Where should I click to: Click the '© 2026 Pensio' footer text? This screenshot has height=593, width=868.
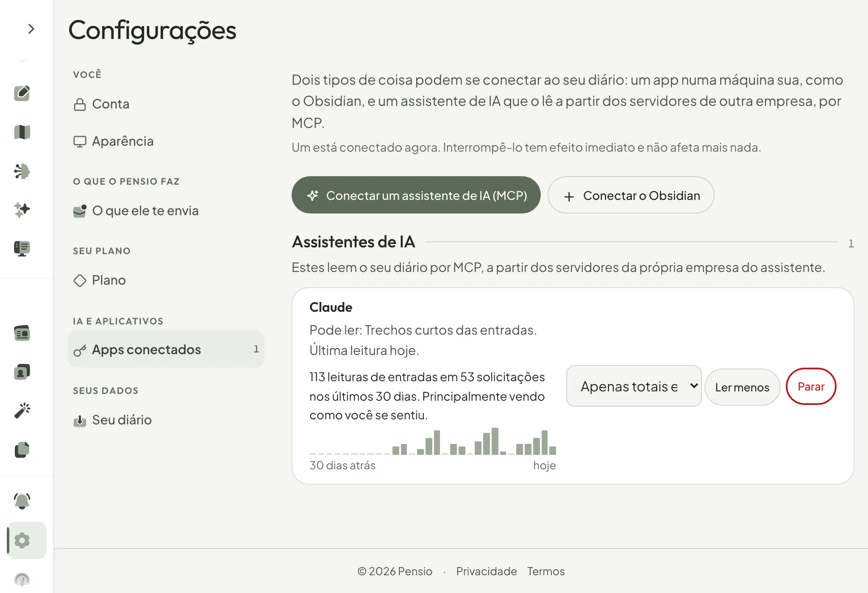pos(395,571)
